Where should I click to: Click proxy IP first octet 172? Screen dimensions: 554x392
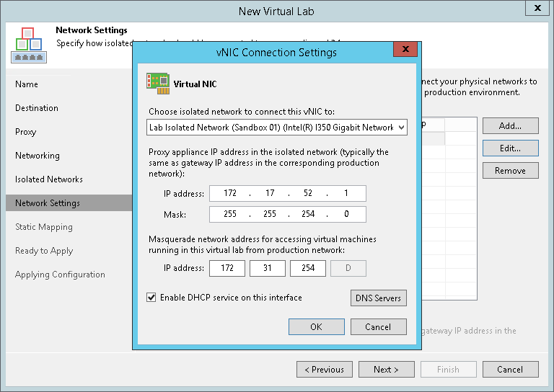click(x=229, y=193)
